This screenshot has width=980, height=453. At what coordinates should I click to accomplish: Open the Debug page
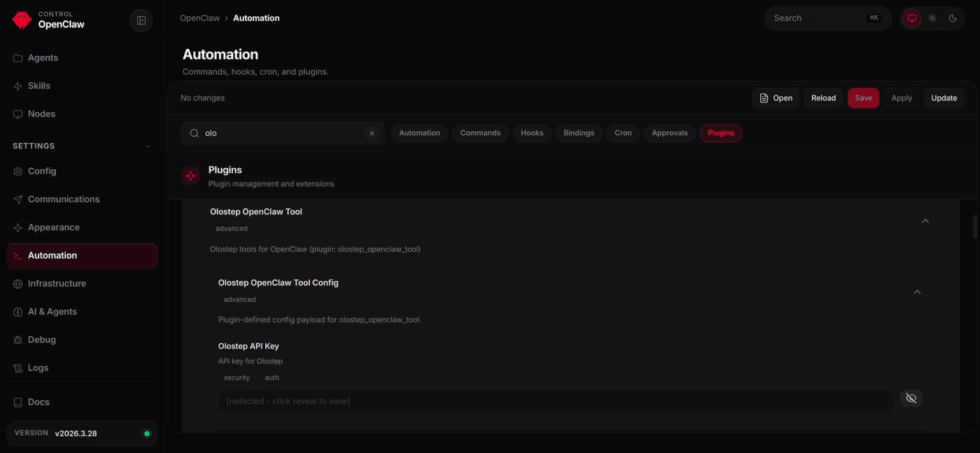[x=82, y=340]
